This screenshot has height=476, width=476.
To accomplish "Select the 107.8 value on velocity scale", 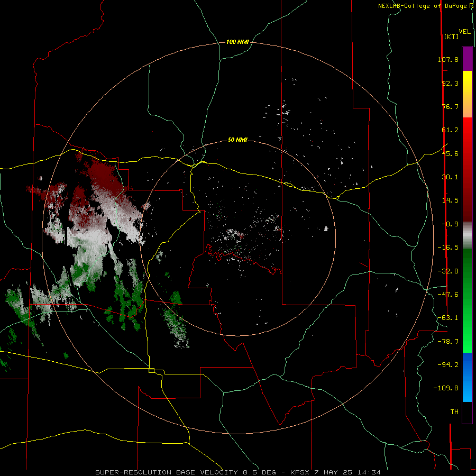I will point(448,59).
